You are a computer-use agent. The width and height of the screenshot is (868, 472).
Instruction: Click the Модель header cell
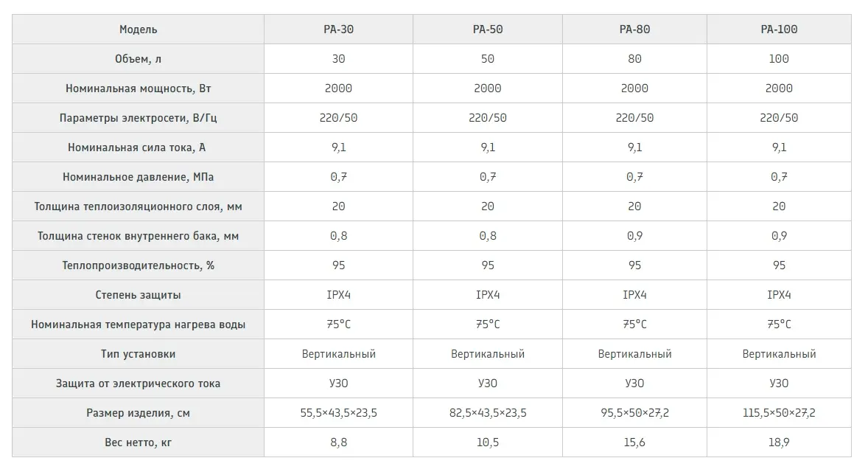[139, 29]
